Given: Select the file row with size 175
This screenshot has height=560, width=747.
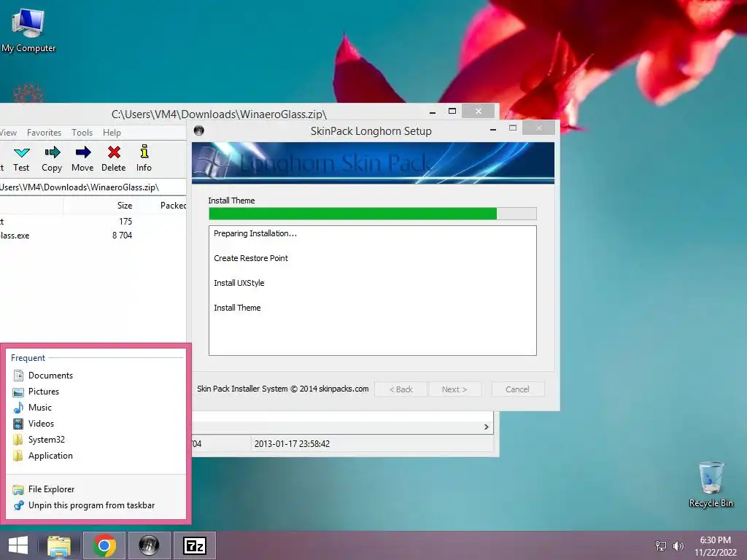Looking at the screenshot, I should coord(93,222).
